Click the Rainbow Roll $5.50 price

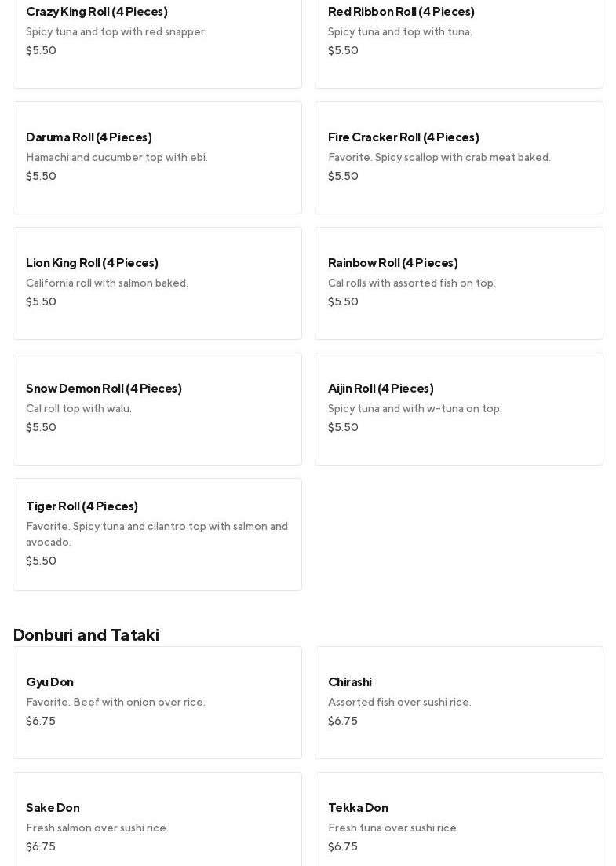coord(343,301)
